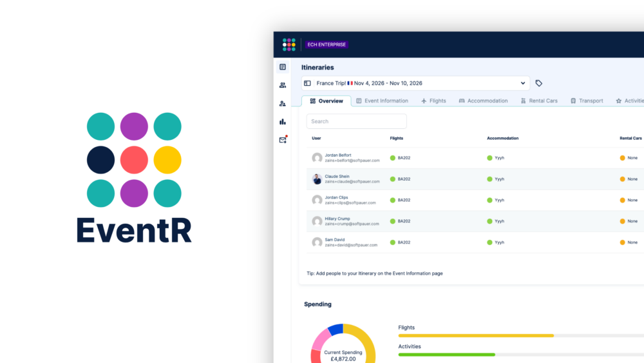Select the Overview tab
The height and width of the screenshot is (363, 644).
click(x=327, y=101)
